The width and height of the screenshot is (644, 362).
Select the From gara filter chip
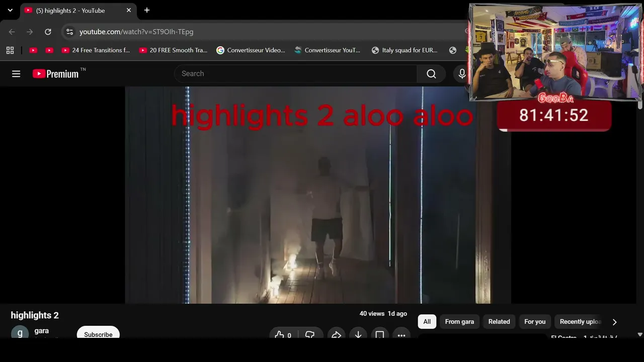[x=459, y=322]
